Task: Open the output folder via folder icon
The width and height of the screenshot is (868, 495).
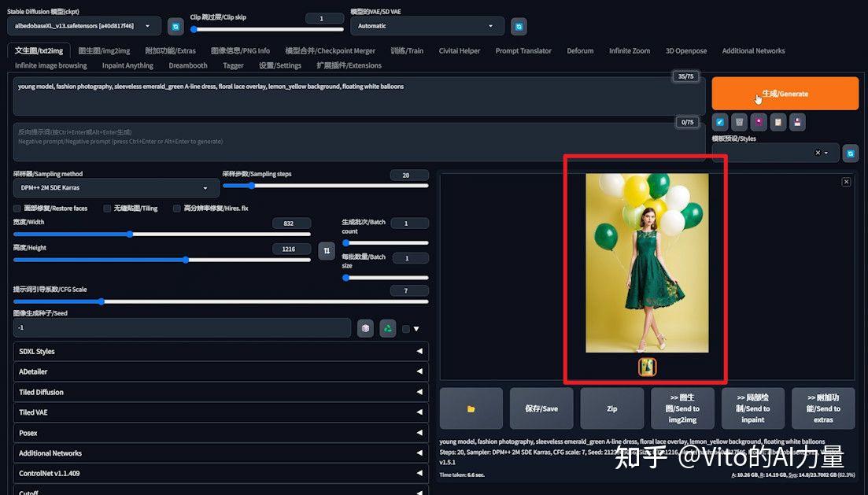Action: 471,408
